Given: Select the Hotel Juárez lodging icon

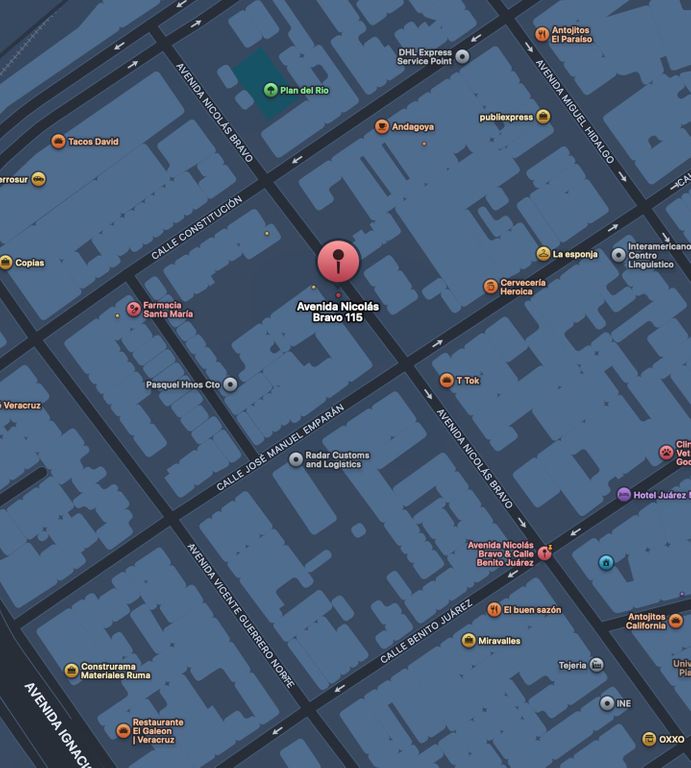Looking at the screenshot, I should pos(624,495).
